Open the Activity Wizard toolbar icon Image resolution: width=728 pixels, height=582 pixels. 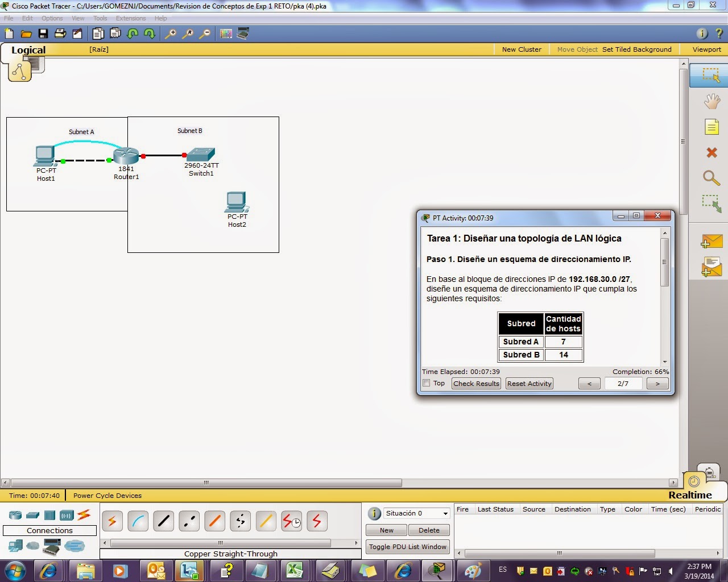(77, 34)
